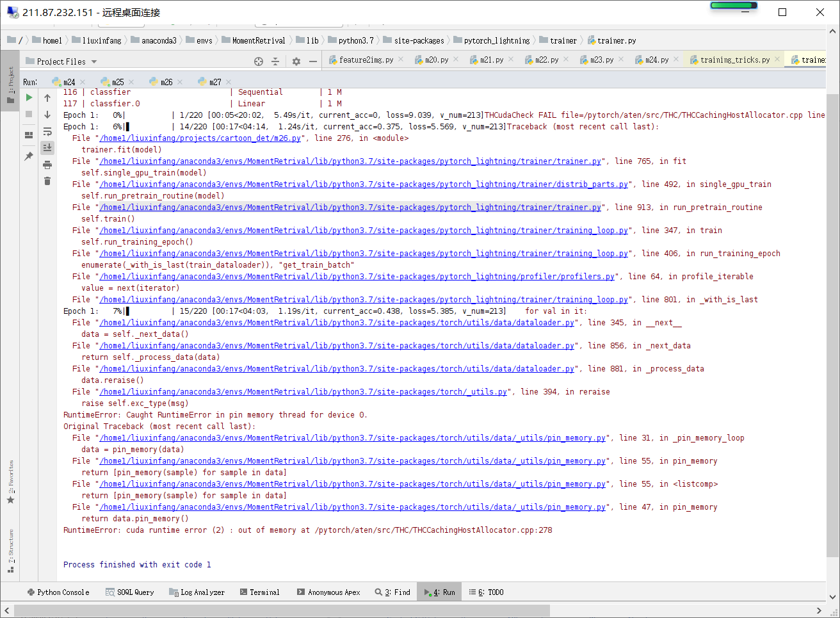The width and height of the screenshot is (840, 618).
Task: Click the console vertical scrollbar
Action: [832, 327]
